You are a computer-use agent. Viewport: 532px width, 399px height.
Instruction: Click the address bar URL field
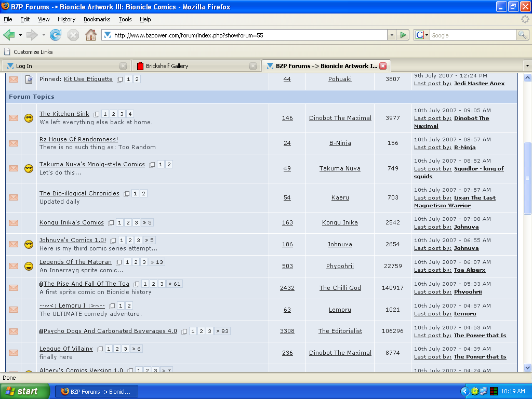coord(250,35)
